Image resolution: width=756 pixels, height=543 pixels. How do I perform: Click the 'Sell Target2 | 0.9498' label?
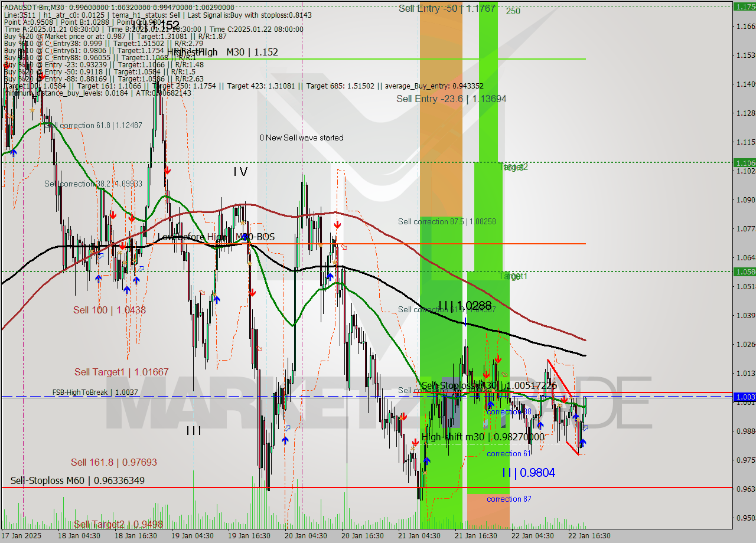(x=118, y=524)
